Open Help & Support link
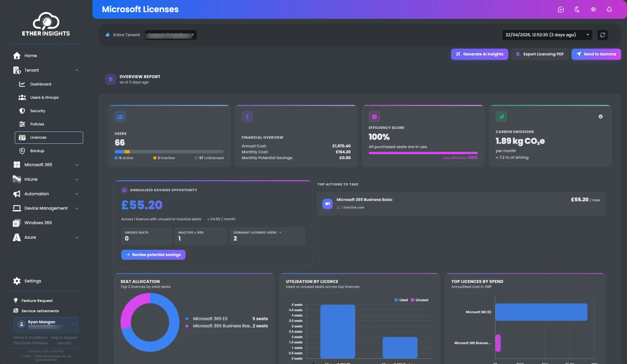Viewport: 627px width, 364px height. [x=64, y=337]
